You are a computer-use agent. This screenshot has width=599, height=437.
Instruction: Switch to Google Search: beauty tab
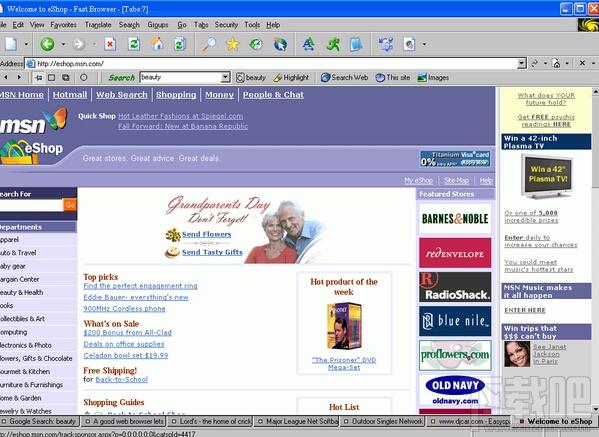coord(40,421)
